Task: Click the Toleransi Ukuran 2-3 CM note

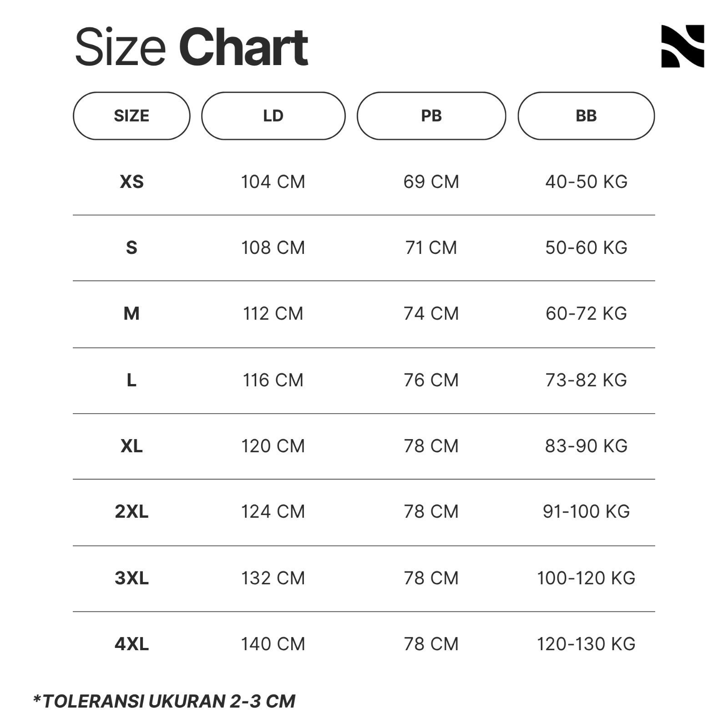Action: click(165, 701)
